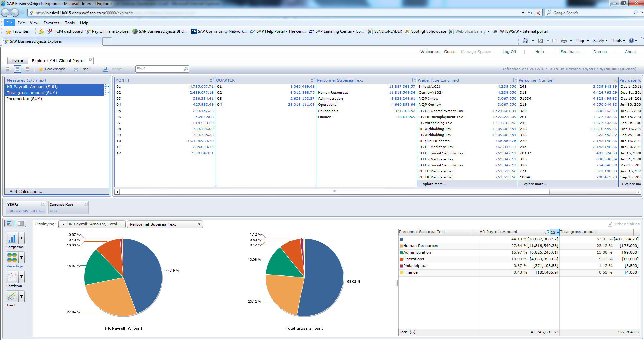The width and height of the screenshot is (644, 340).
Task: Click the browser refresh icon
Action: tap(530, 13)
